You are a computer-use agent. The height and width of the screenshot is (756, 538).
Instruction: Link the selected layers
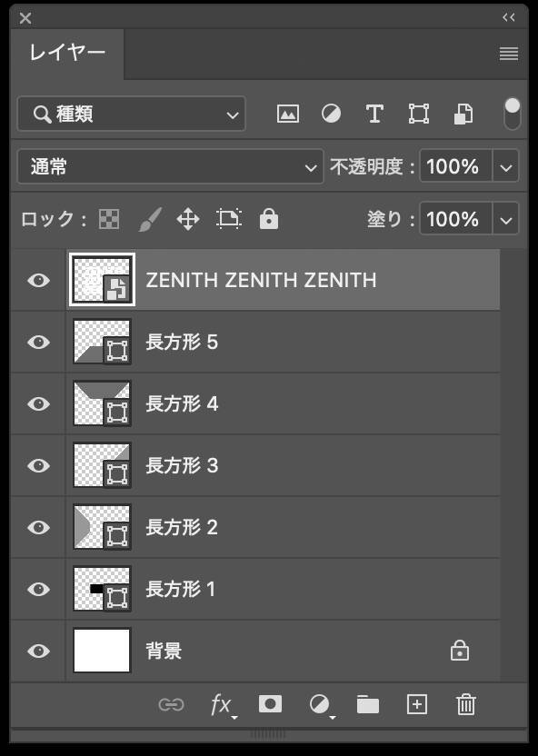(172, 704)
